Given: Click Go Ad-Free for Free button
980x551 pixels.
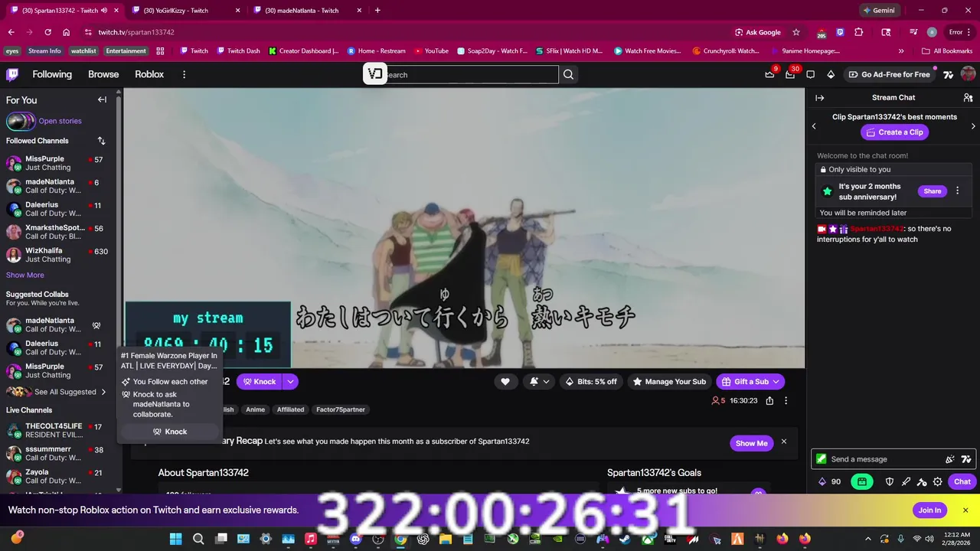Looking at the screenshot, I should [x=889, y=74].
